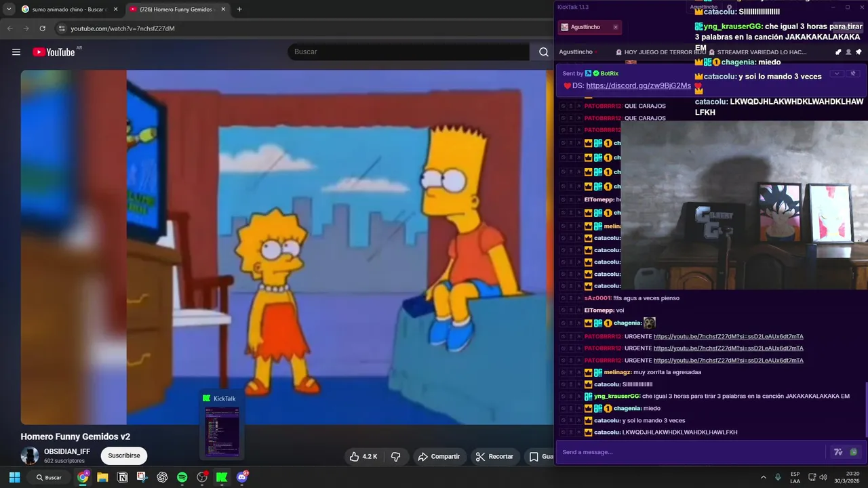This screenshot has height=488, width=868.
Task: Open the BotRix Discord invite link
Action: point(638,86)
